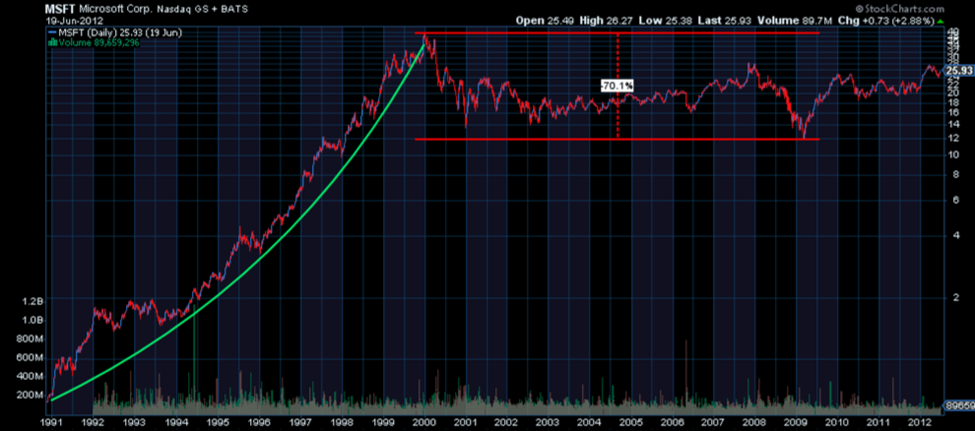Viewport: 975px width, 431px height.
Task: Select the Open 25.49 value
Action: point(545,21)
